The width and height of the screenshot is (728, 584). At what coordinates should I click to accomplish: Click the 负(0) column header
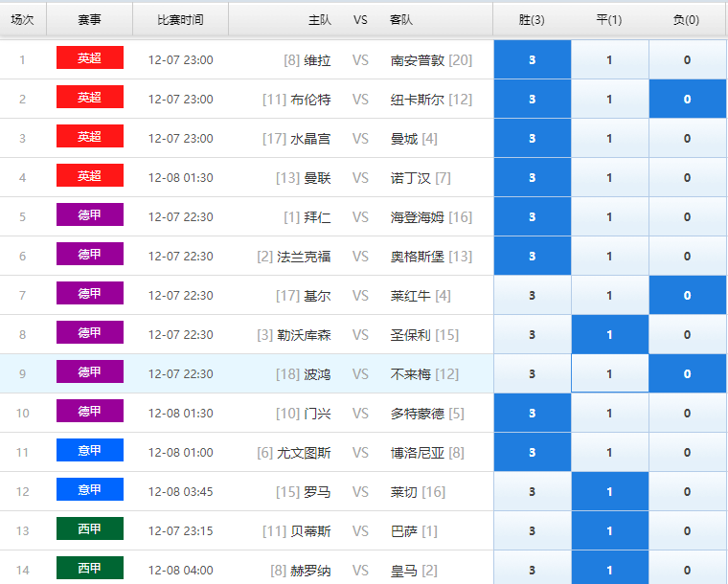[686, 19]
